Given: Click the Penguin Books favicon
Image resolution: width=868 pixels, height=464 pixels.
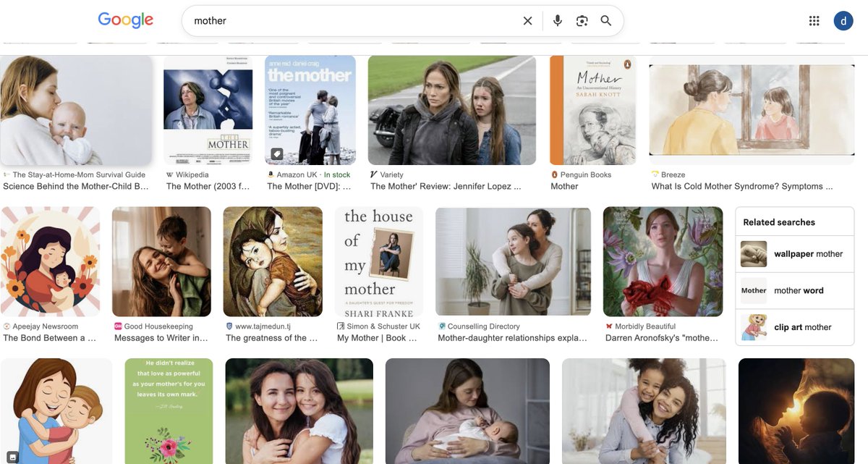Looking at the screenshot, I should 555,175.
